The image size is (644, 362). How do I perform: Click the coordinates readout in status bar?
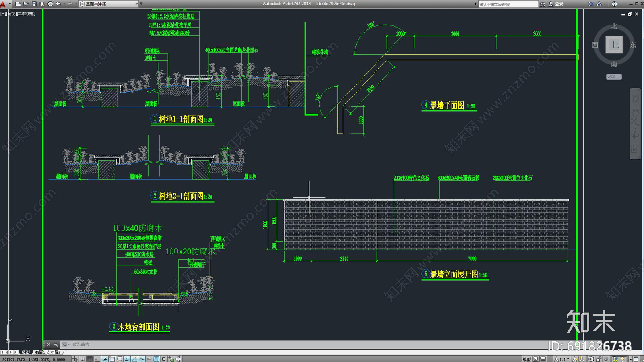coord(34,359)
